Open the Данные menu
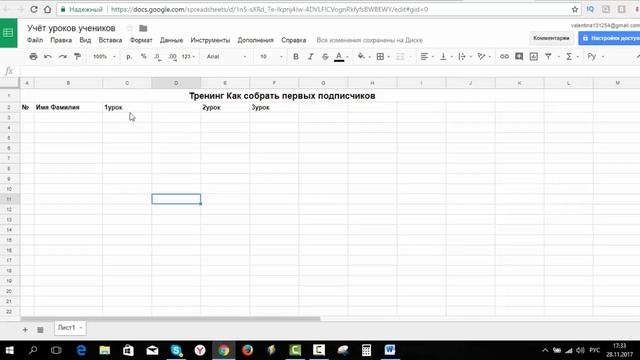Viewport: 640px width, 360px height. coord(171,40)
